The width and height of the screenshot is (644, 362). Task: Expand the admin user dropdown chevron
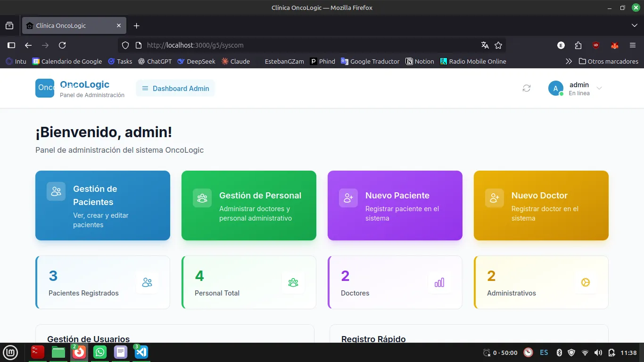599,88
